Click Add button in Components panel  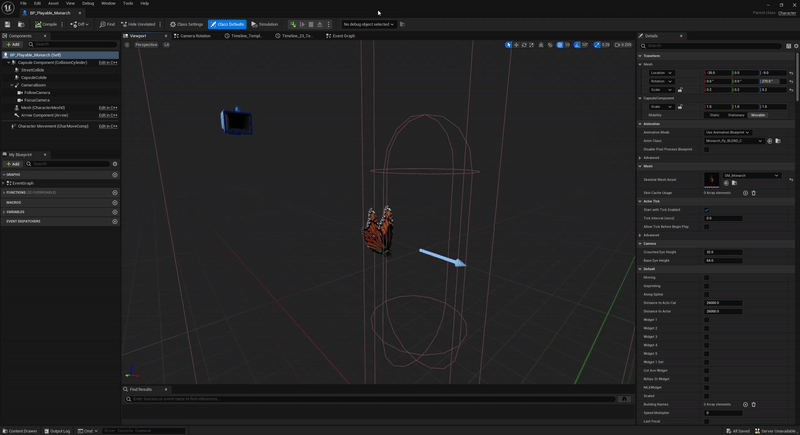pyautogui.click(x=12, y=44)
